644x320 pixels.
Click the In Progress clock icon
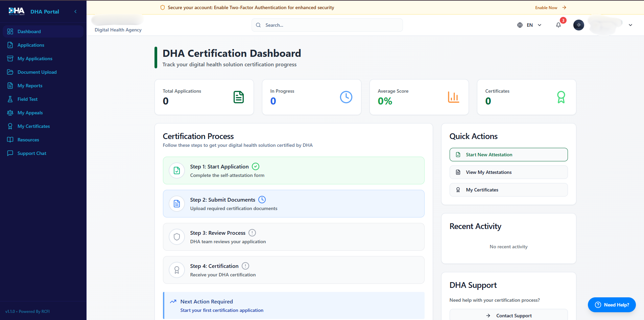(x=346, y=97)
